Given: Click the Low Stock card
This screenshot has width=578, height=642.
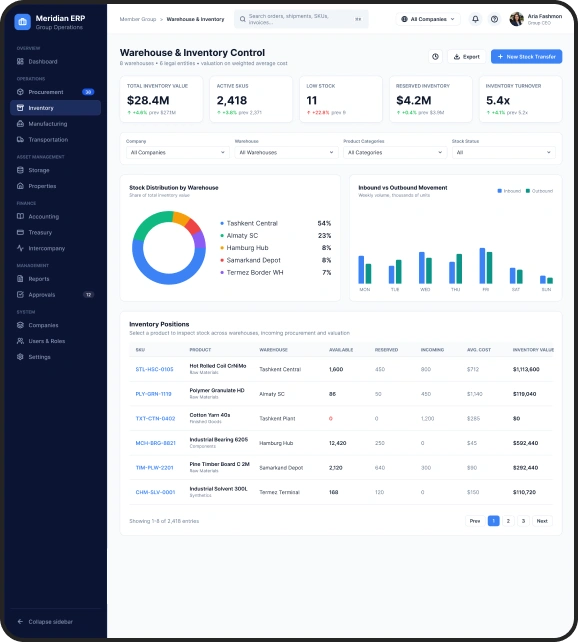Looking at the screenshot, I should point(341,99).
